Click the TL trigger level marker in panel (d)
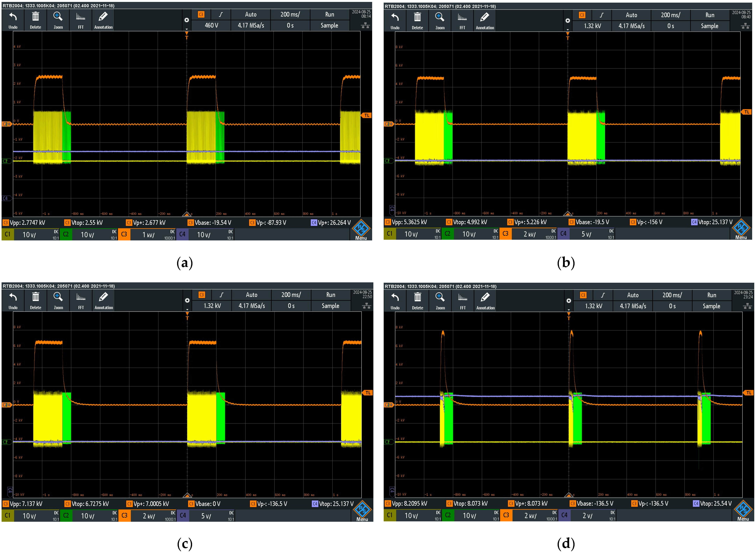This screenshot has height=553, width=756. (748, 393)
